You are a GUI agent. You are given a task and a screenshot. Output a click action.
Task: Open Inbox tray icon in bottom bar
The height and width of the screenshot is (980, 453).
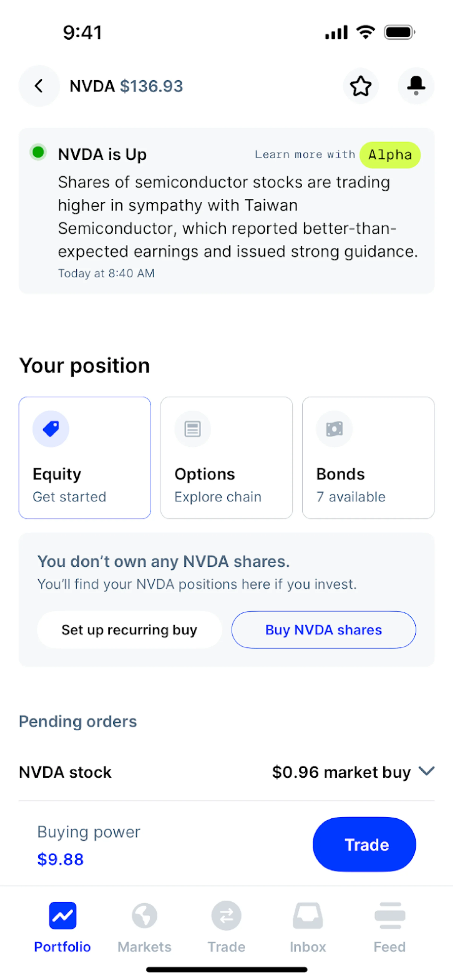click(308, 916)
